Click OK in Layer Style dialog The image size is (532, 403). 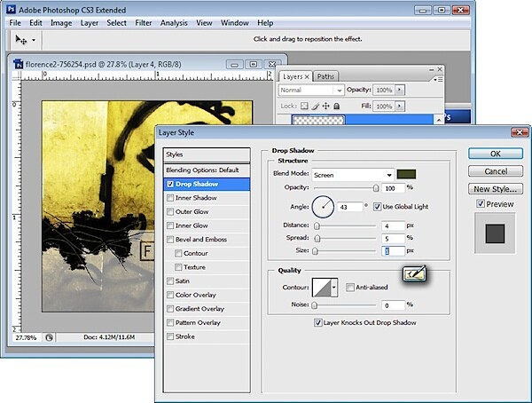(x=496, y=154)
